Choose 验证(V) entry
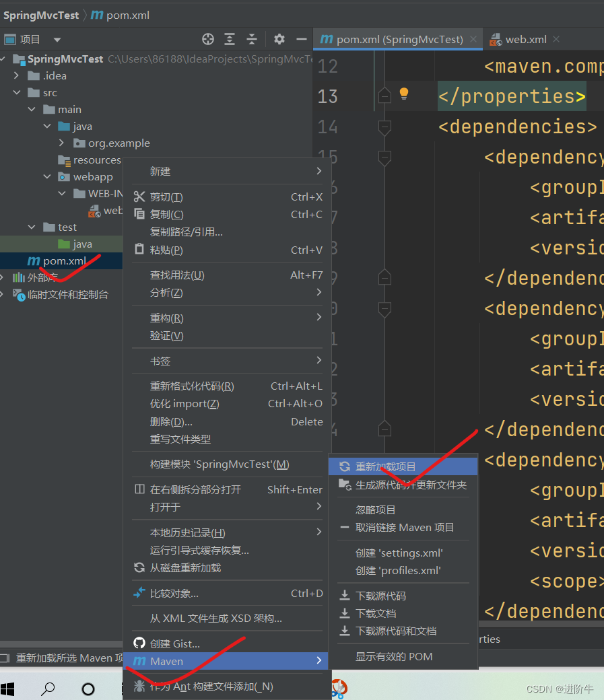Viewport: 604px width, 700px height. coord(228,336)
